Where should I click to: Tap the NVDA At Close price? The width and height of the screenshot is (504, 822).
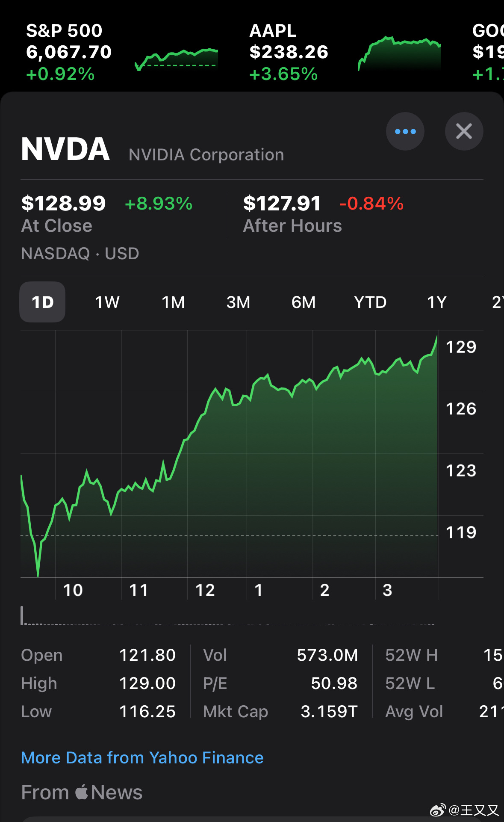coord(63,203)
